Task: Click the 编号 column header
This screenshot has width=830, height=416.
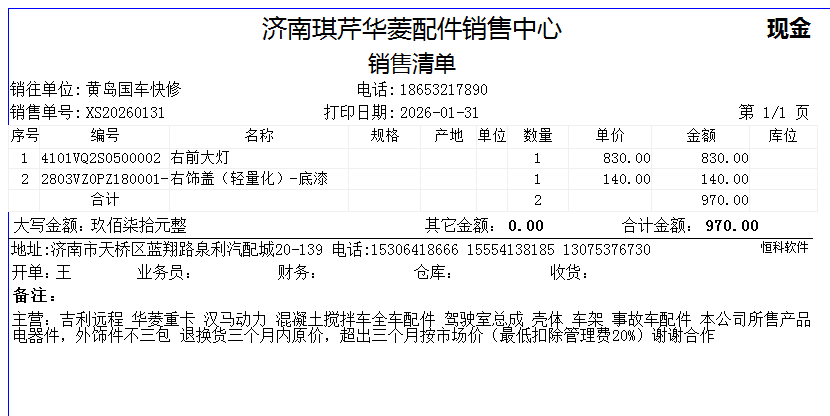Action: [x=105, y=136]
